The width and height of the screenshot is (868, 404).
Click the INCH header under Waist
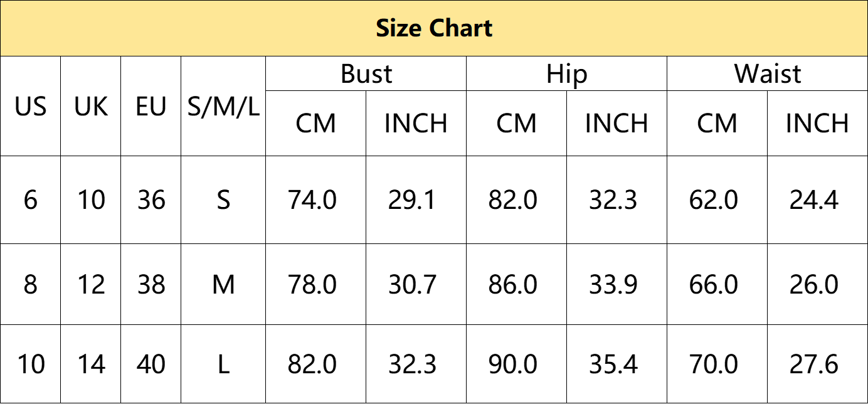click(x=817, y=124)
